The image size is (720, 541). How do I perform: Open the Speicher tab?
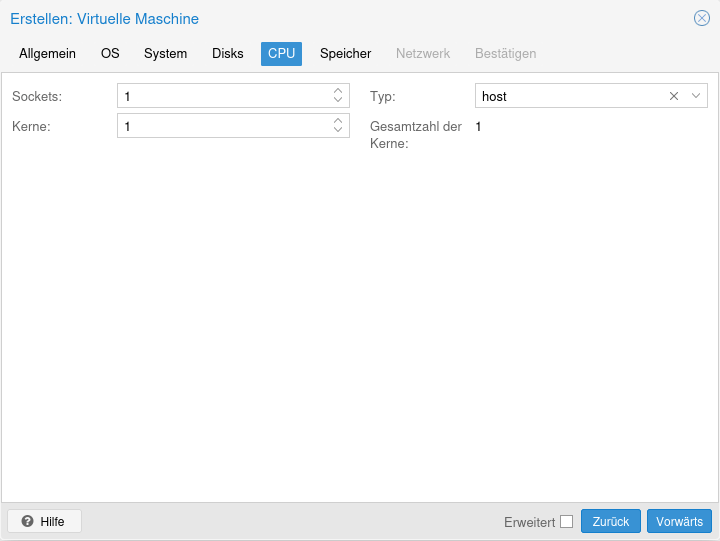[345, 54]
